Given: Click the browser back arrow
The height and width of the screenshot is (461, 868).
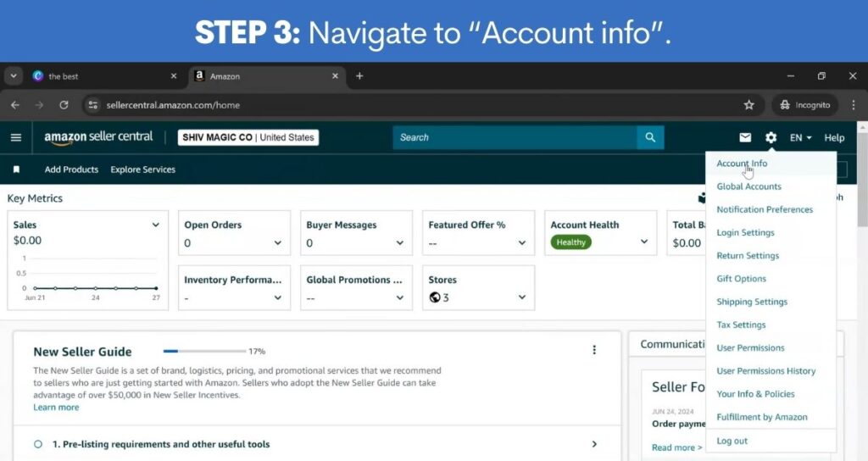Looking at the screenshot, I should tap(15, 104).
